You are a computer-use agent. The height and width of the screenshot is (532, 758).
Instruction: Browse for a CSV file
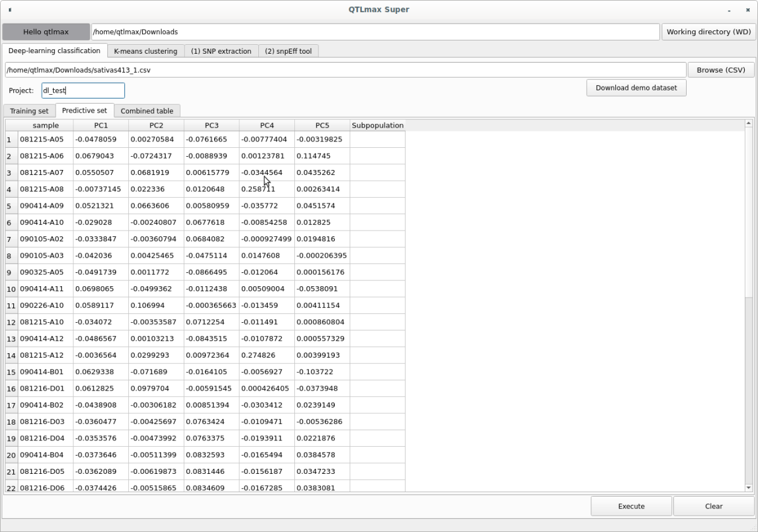721,70
